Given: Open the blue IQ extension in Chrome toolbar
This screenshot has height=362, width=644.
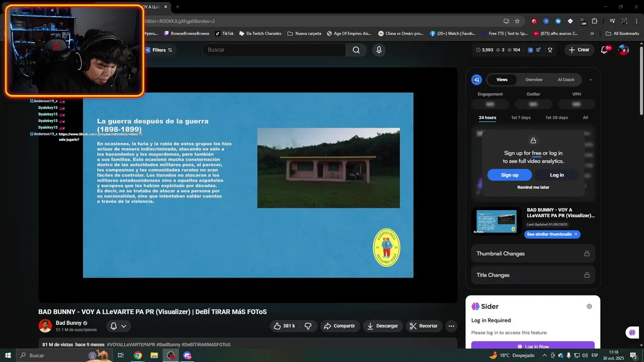Looking at the screenshot, I should coord(546,21).
